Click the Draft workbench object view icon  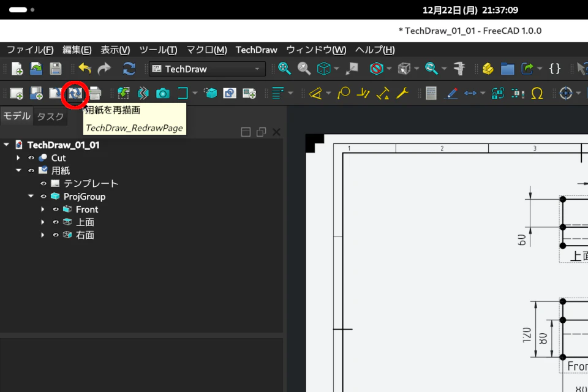[x=230, y=93]
